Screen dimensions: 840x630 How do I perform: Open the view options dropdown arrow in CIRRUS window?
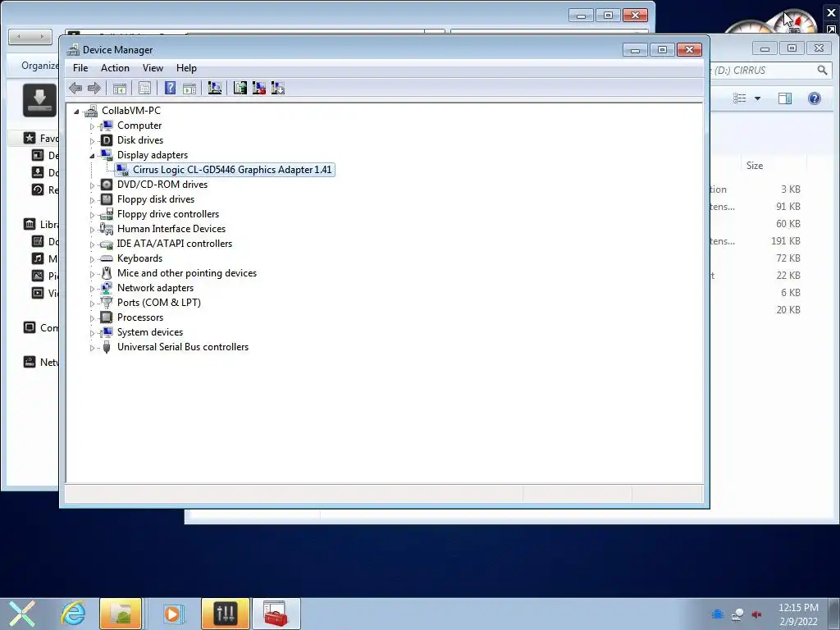click(x=757, y=98)
